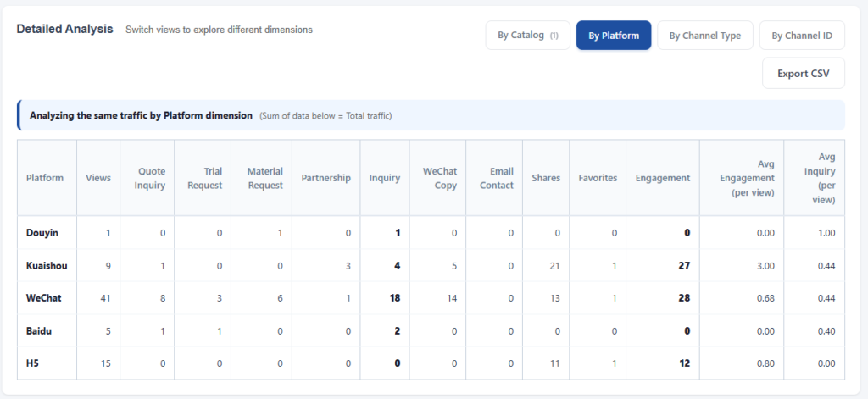
Task: Click the WeChat Copy column header
Action: click(x=438, y=178)
